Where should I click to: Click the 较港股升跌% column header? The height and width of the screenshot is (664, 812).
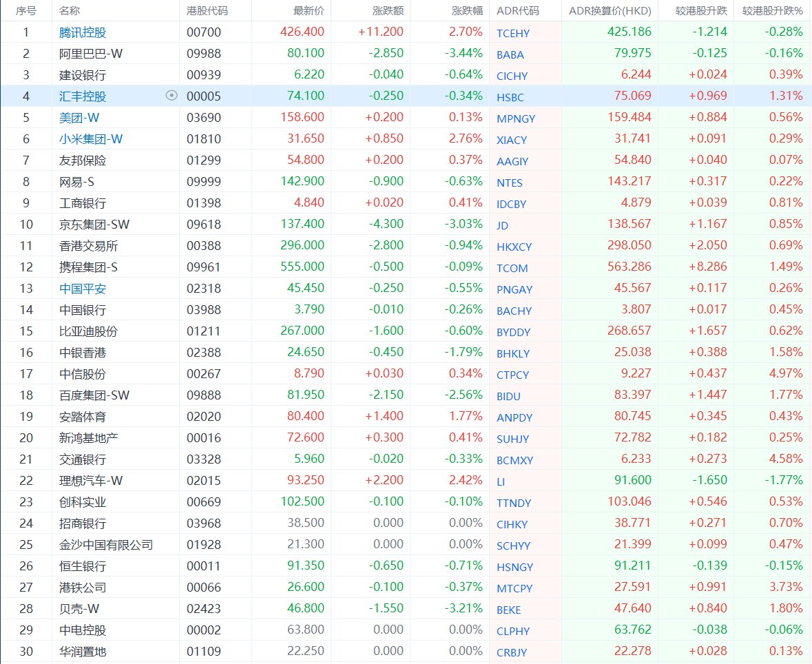coord(772,11)
